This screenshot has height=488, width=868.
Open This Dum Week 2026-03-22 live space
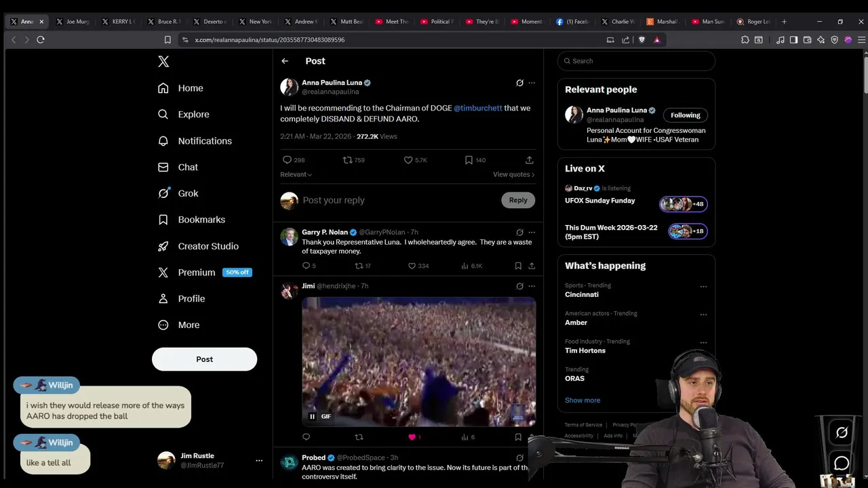point(636,232)
